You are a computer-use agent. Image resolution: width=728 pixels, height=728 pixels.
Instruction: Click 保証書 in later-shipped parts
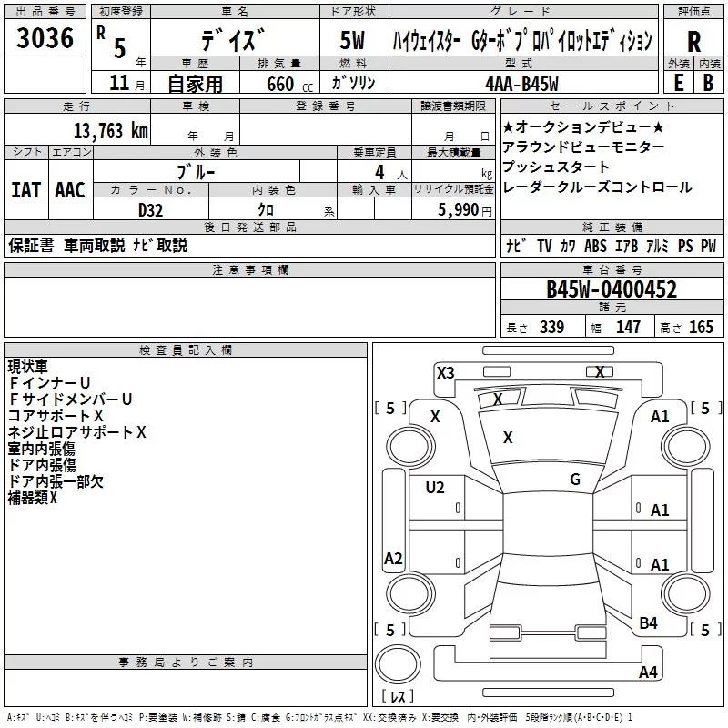(31, 245)
